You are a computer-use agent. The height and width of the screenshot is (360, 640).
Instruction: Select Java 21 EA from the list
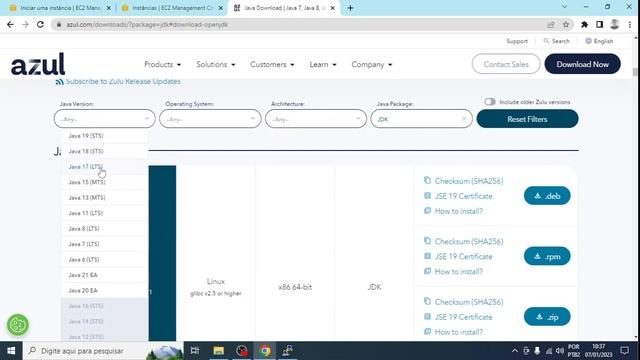click(104, 275)
